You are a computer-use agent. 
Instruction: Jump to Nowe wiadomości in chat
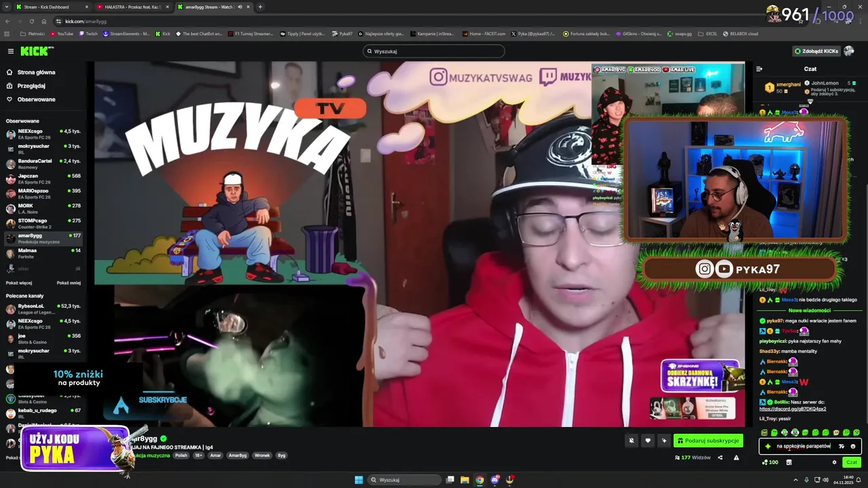click(809, 310)
